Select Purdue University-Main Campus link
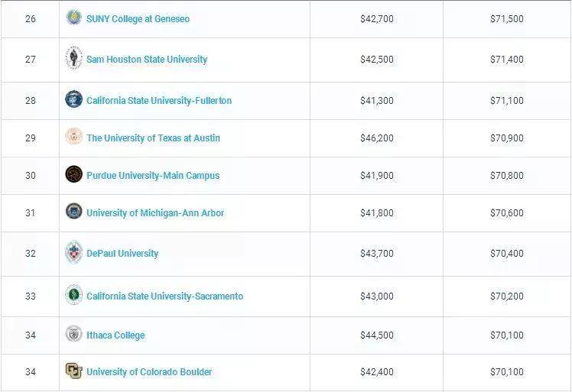The image size is (572, 392). point(153,175)
